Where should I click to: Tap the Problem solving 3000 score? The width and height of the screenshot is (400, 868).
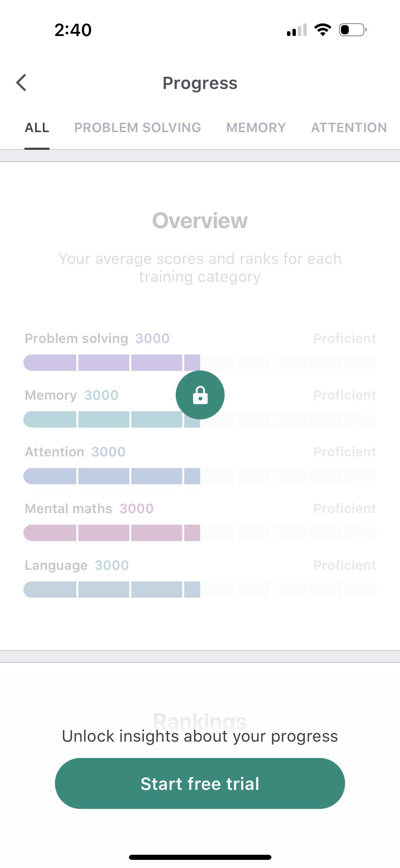[152, 339]
